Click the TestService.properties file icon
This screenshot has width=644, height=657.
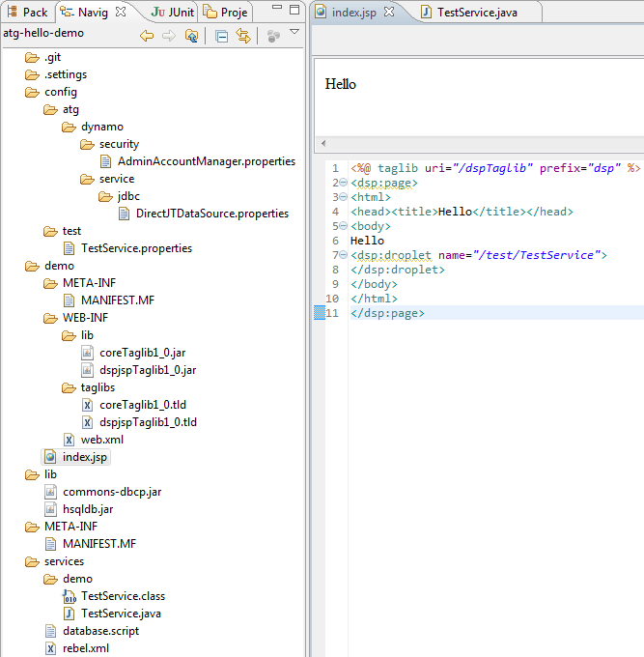(x=69, y=249)
